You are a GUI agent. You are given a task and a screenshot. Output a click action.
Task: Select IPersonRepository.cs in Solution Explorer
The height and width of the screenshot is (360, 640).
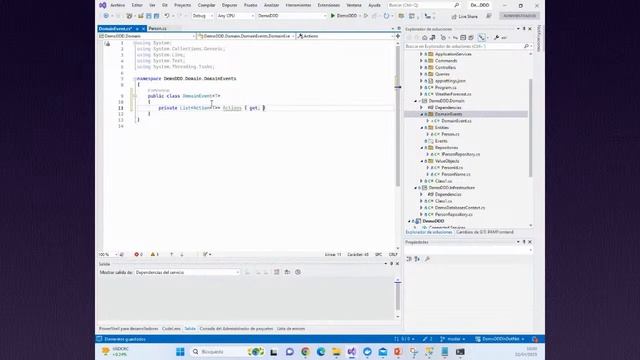coord(460,154)
